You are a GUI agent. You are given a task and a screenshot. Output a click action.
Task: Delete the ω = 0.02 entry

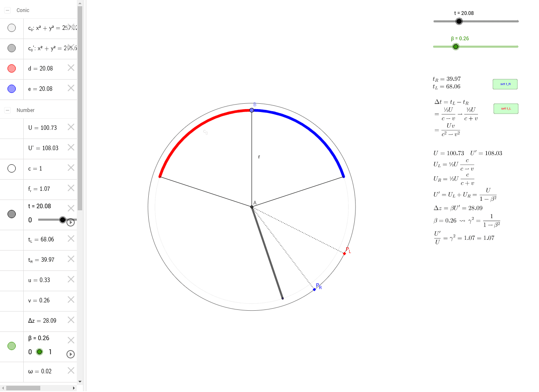[x=71, y=370]
